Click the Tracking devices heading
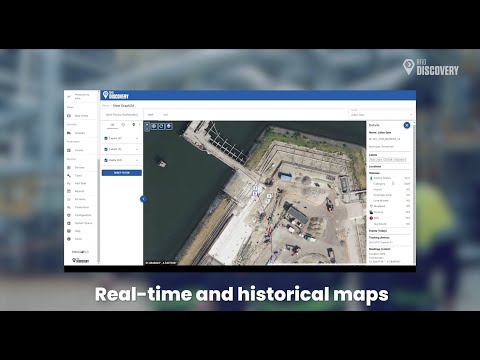The width and height of the screenshot is (480, 360). click(x=379, y=238)
